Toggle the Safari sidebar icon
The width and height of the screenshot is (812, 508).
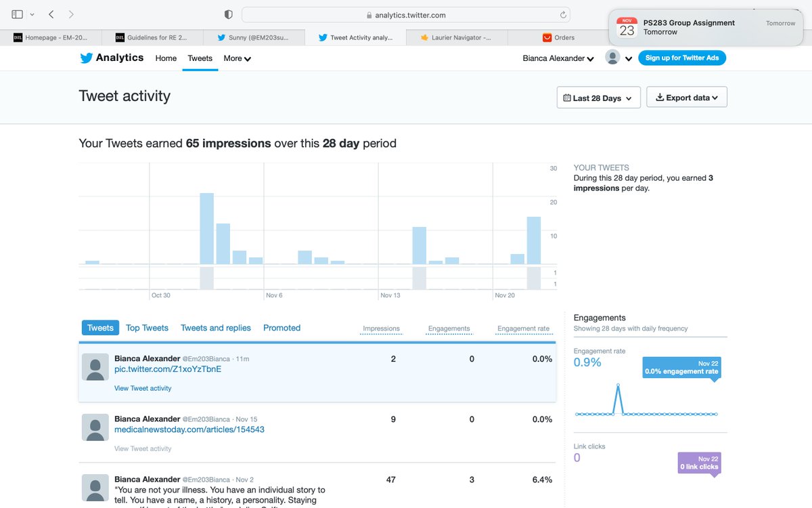click(18, 14)
